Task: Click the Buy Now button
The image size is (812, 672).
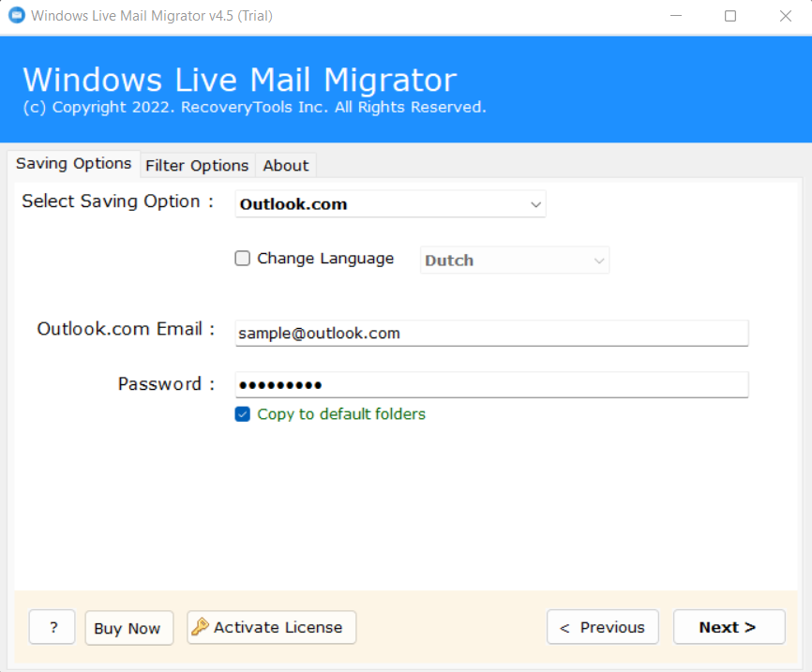Action: pos(129,628)
